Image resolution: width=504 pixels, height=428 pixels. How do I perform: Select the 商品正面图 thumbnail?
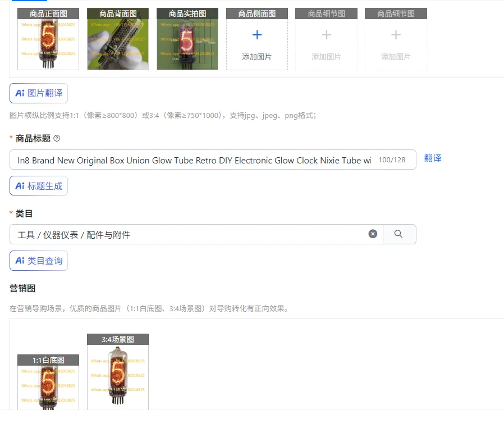48,39
